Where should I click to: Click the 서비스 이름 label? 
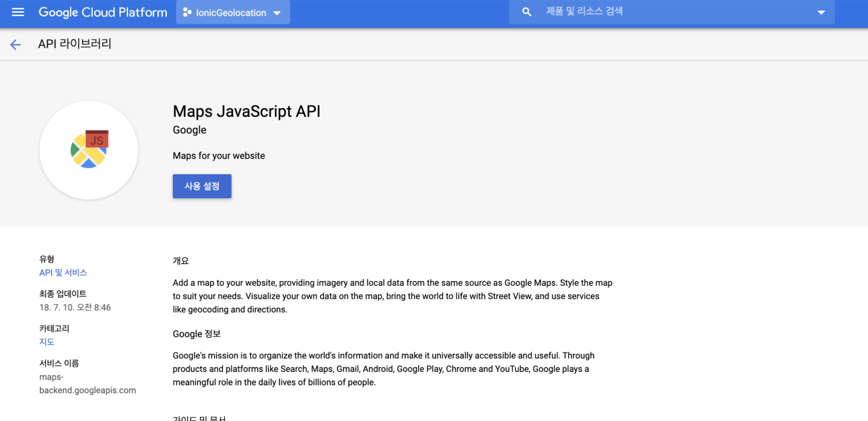click(59, 363)
